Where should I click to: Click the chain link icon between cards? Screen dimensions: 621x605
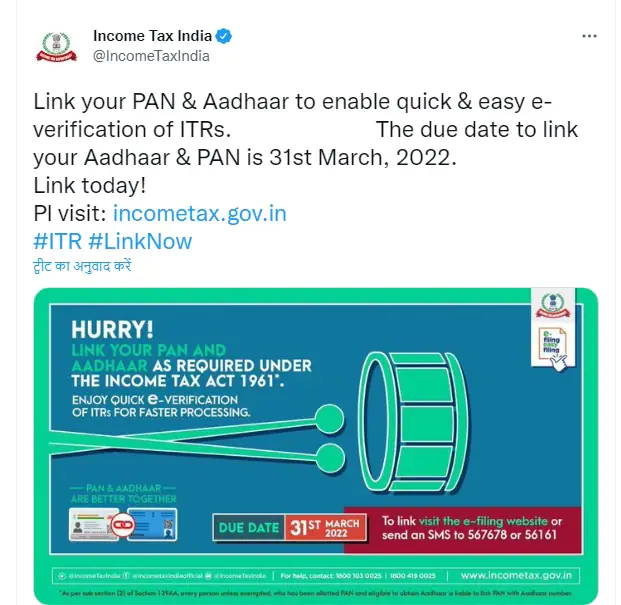[x=123, y=525]
